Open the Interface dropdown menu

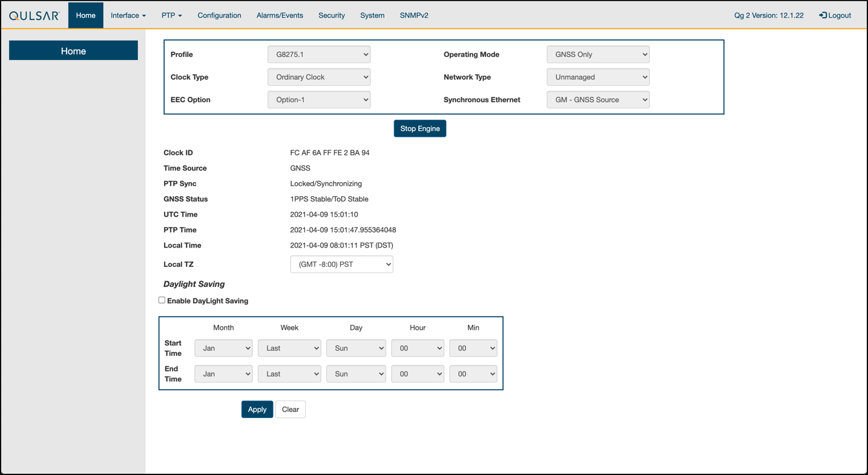(x=128, y=16)
